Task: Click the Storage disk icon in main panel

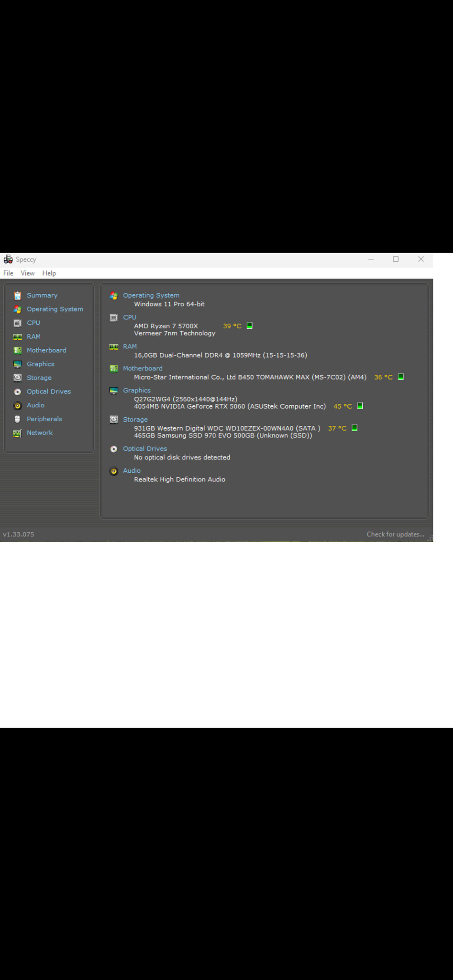Action: click(114, 420)
